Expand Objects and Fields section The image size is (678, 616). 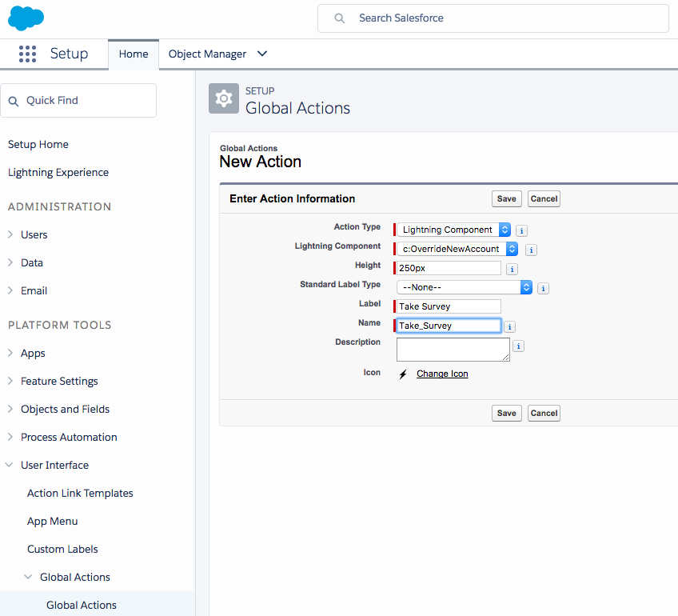[x=10, y=409]
